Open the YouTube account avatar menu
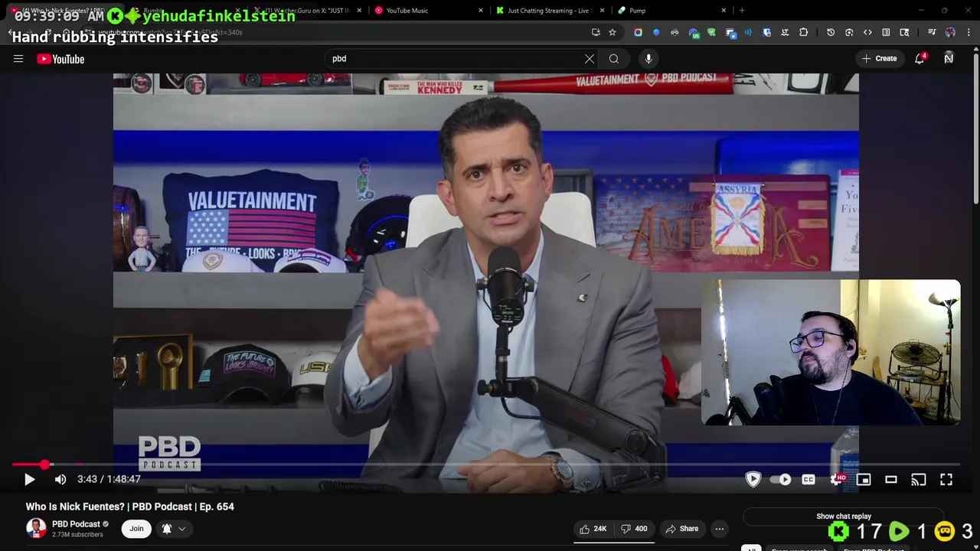980x551 pixels. tap(949, 58)
